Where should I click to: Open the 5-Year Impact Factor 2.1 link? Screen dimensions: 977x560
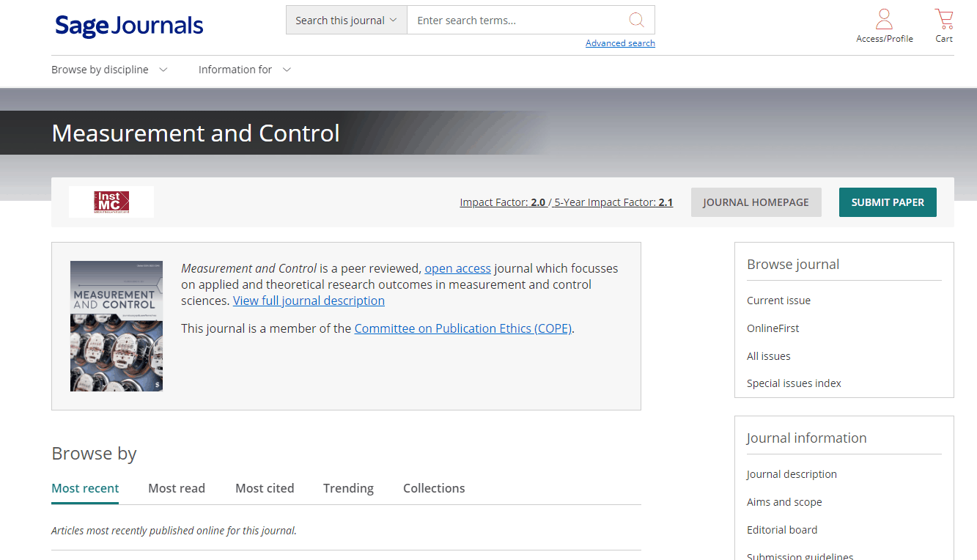click(613, 202)
